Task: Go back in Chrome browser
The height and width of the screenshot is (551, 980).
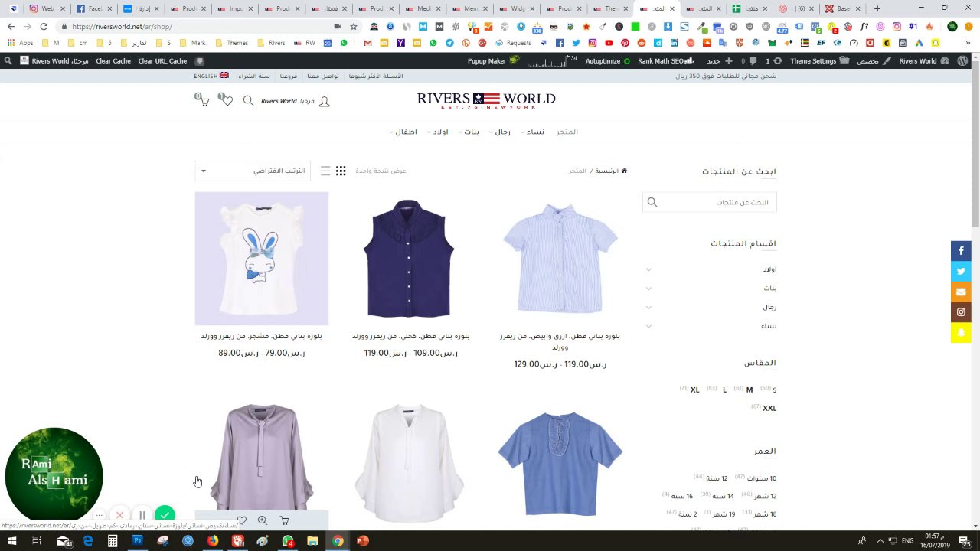Action: click(x=11, y=26)
